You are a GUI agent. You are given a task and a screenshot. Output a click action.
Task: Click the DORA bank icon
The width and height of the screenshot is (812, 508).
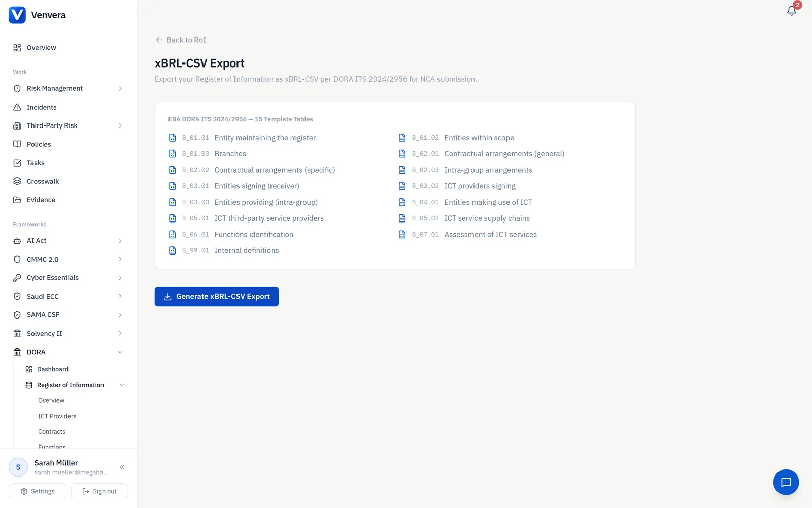coord(17,352)
